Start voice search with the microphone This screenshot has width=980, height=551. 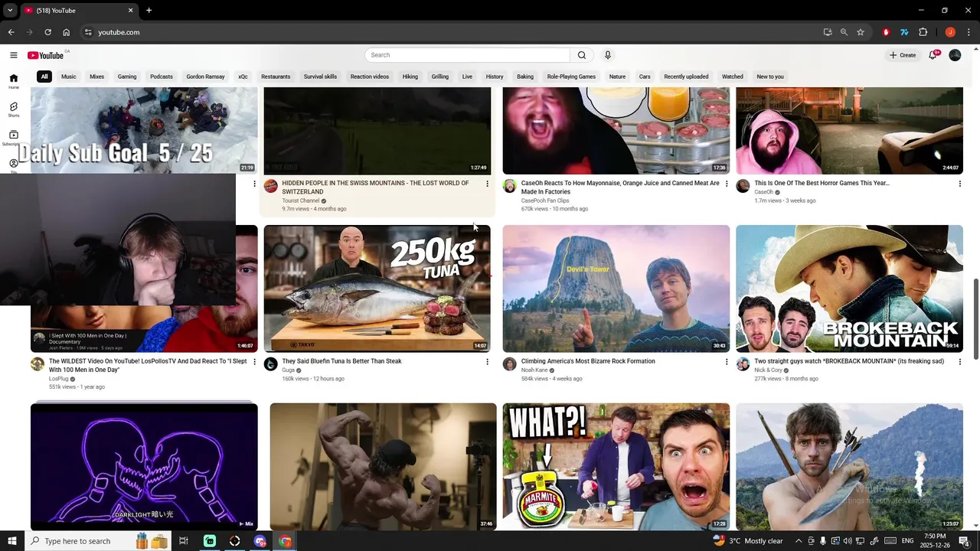(608, 55)
